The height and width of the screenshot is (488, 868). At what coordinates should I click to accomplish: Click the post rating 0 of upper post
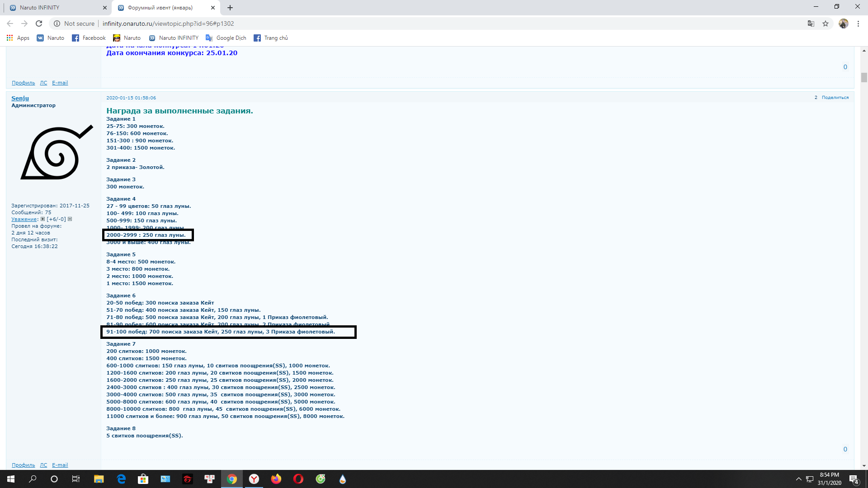pyautogui.click(x=845, y=67)
